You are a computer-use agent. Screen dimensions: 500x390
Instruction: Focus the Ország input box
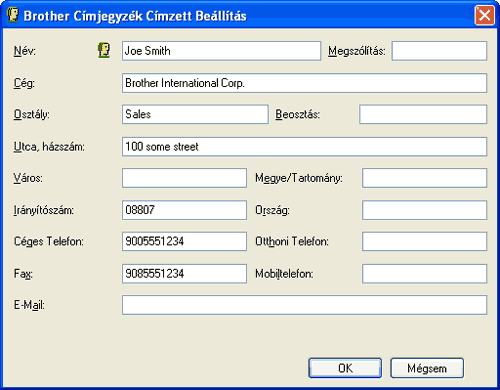click(x=425, y=210)
